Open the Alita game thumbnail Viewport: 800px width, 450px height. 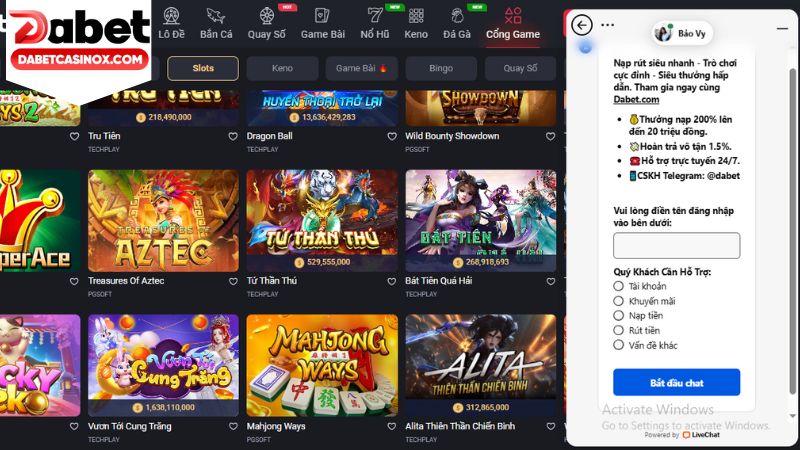(481, 365)
